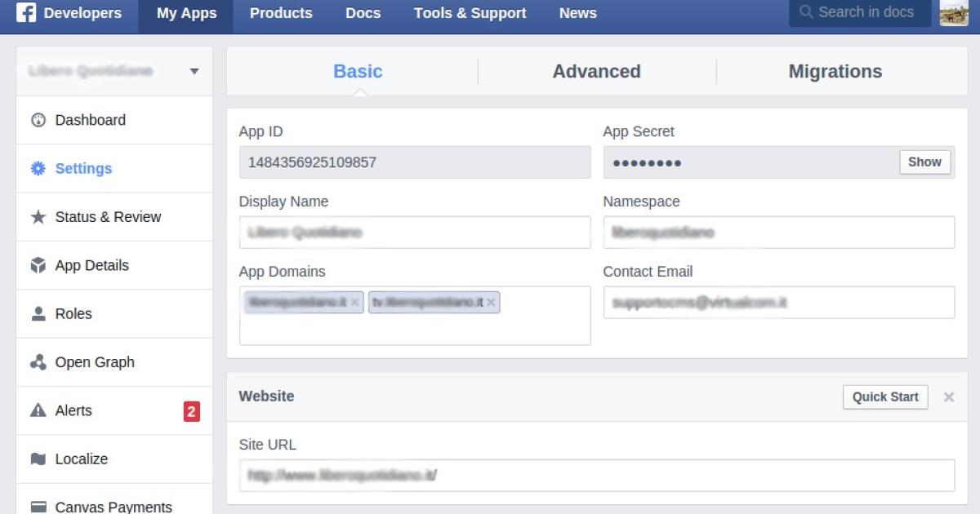Switch to the Advanced tab

[596, 72]
